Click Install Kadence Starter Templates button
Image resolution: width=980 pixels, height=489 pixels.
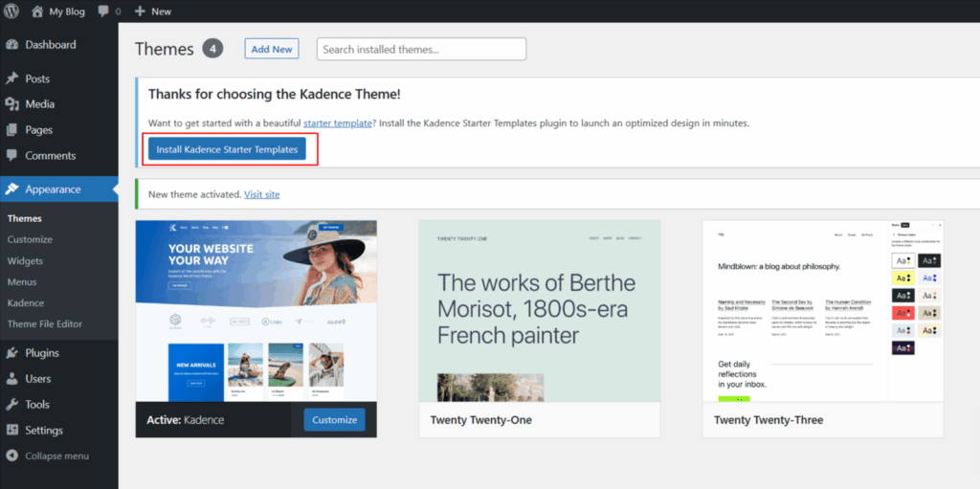tap(227, 149)
